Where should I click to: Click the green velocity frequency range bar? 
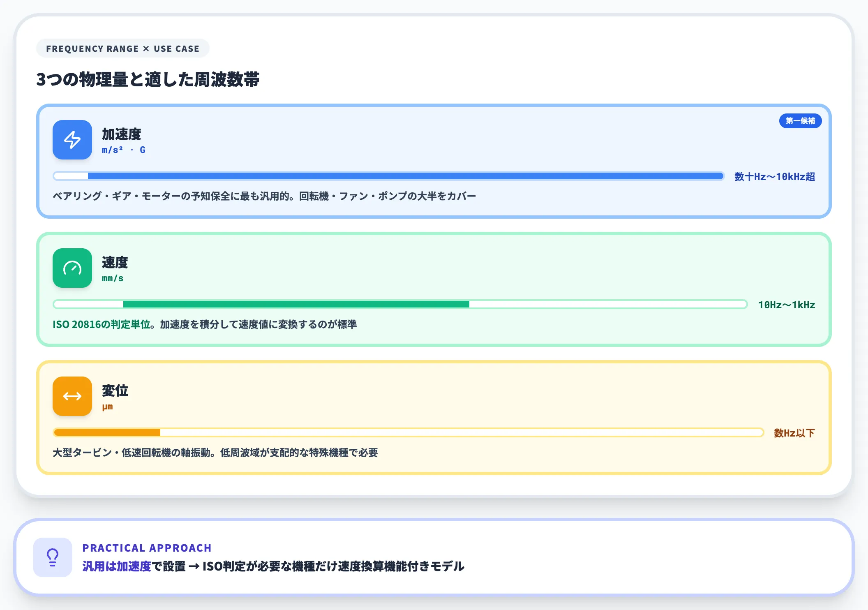(x=400, y=304)
